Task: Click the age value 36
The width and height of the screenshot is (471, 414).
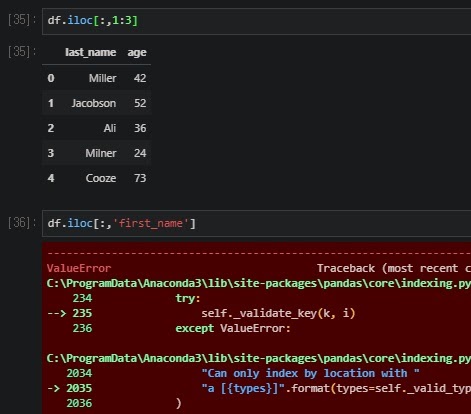Action: click(140, 128)
